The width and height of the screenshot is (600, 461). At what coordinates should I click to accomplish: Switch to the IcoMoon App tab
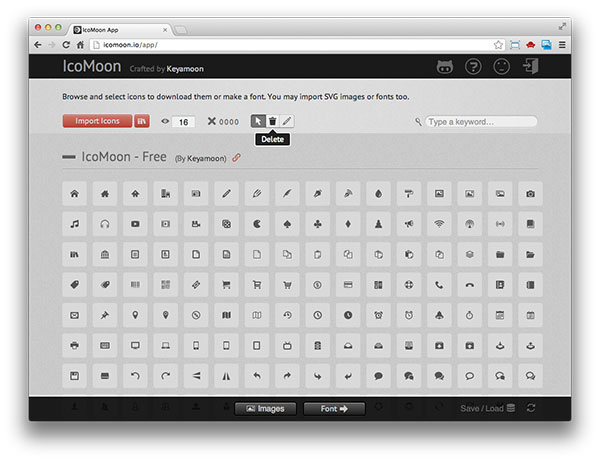(119, 30)
